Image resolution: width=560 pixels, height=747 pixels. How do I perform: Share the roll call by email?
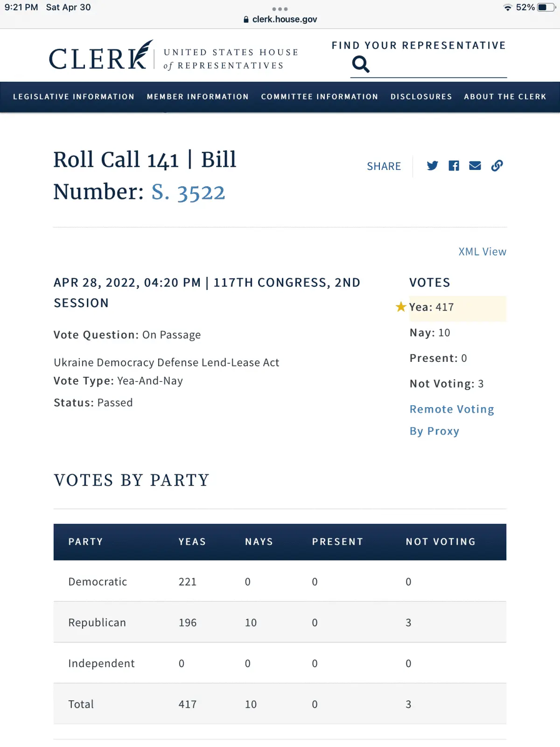click(x=475, y=166)
